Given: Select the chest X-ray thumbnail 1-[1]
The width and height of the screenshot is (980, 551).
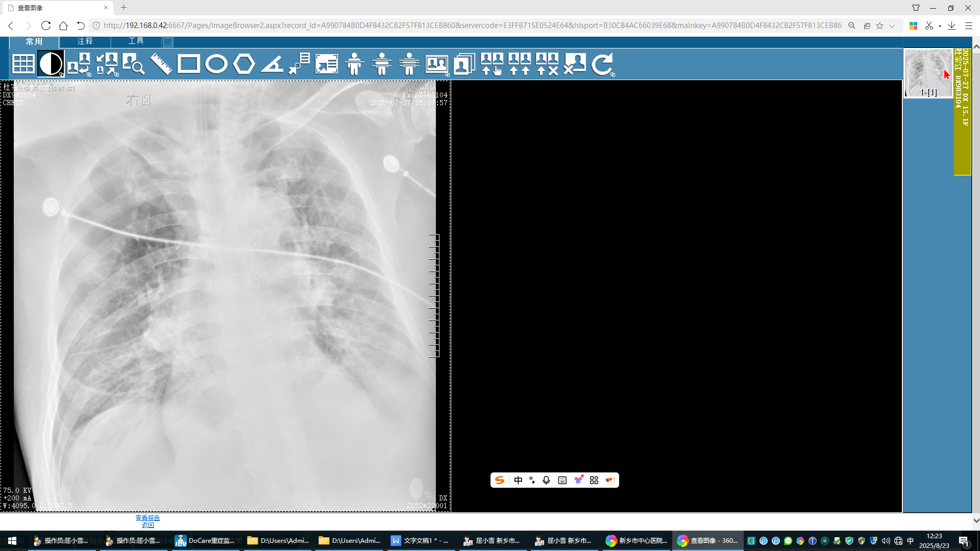Looking at the screenshot, I should coord(928,72).
